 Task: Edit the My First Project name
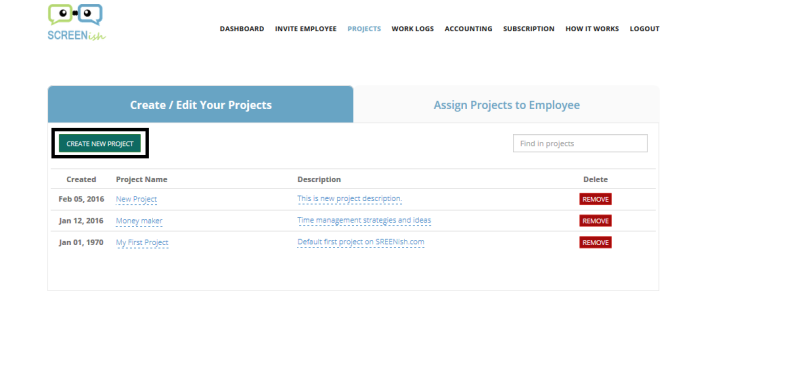coord(142,243)
